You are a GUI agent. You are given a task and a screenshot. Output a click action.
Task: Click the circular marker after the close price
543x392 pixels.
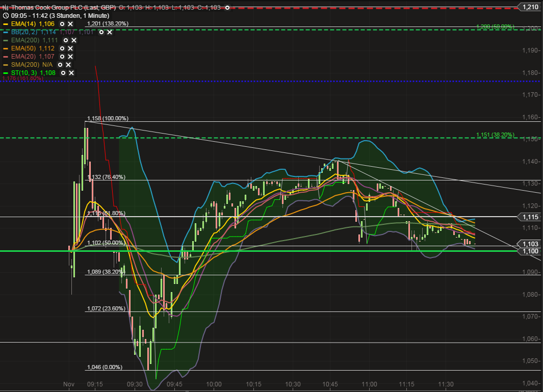[226, 8]
